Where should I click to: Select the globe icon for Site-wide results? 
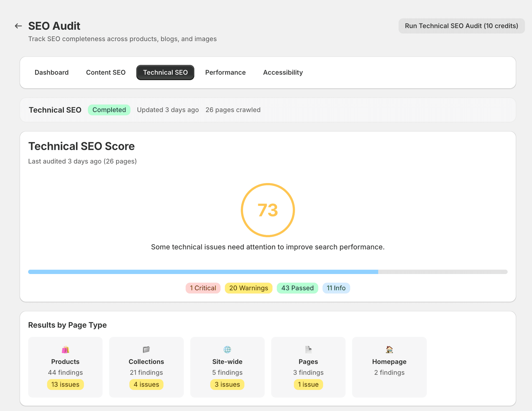click(227, 349)
